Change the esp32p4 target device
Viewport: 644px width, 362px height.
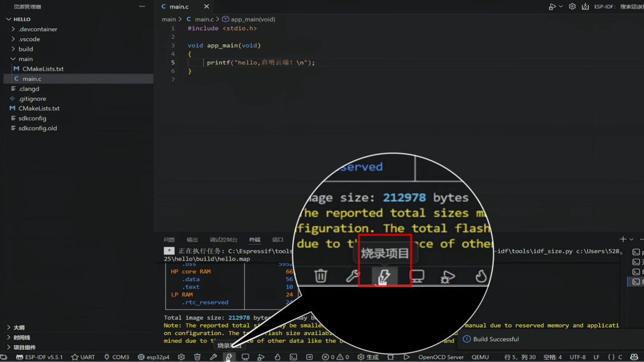click(154, 357)
